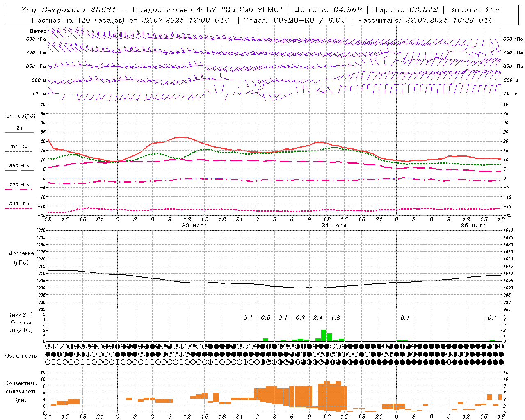The width and height of the screenshot is (525, 420).
Task: Click the calculated time 22.07.2025 16:38 UTC
Action: (450, 20)
